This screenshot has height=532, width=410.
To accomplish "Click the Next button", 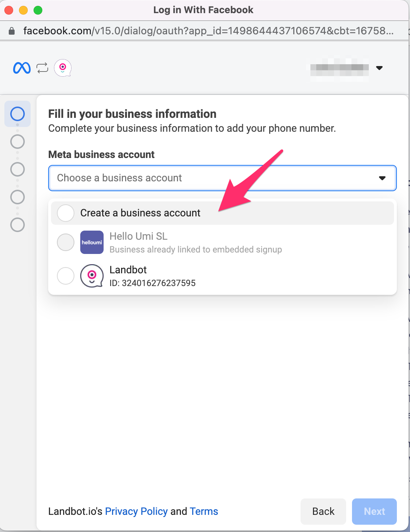I will pos(374,512).
